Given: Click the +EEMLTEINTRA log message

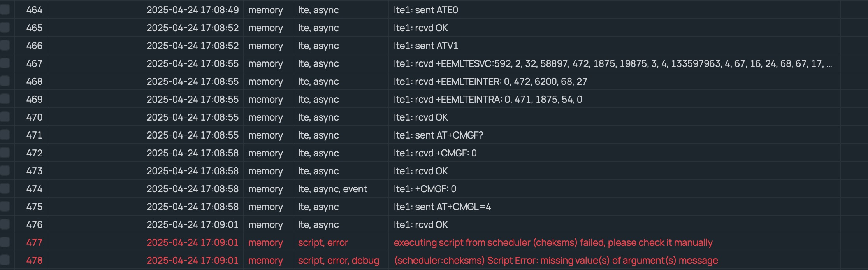Looking at the screenshot, I should coord(488,99).
